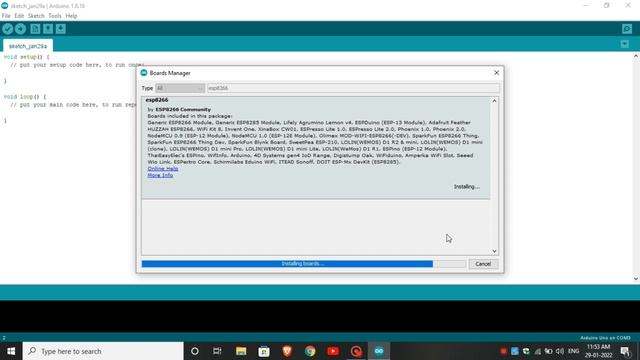
Task: Launch Brave browser from the taskbar
Action: (287, 351)
